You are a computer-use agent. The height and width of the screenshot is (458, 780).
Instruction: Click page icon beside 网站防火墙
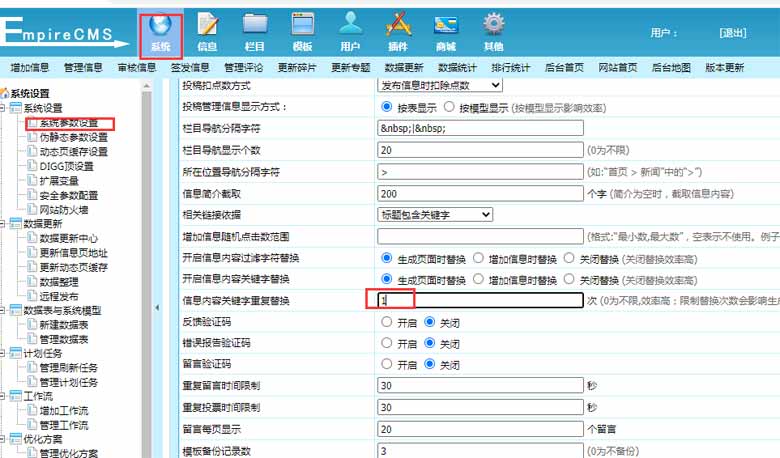click(32, 209)
